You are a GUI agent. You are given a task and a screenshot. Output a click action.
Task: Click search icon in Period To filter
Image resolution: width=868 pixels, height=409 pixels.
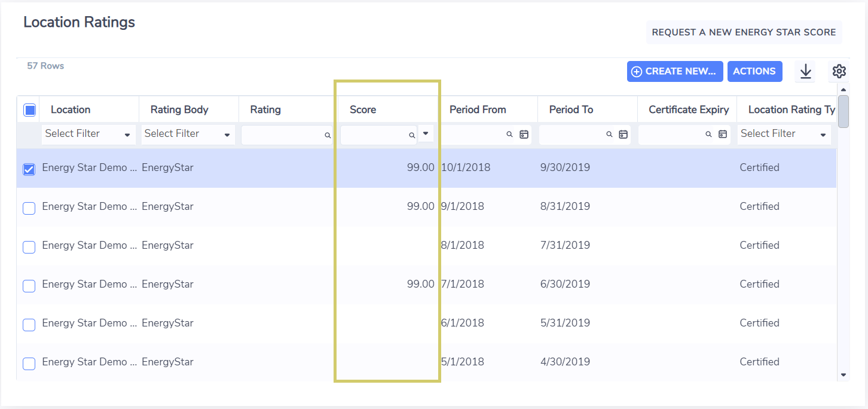coord(609,135)
